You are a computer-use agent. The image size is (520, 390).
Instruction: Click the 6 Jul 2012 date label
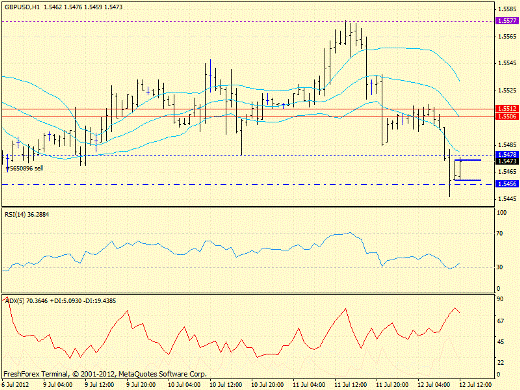[16, 384]
